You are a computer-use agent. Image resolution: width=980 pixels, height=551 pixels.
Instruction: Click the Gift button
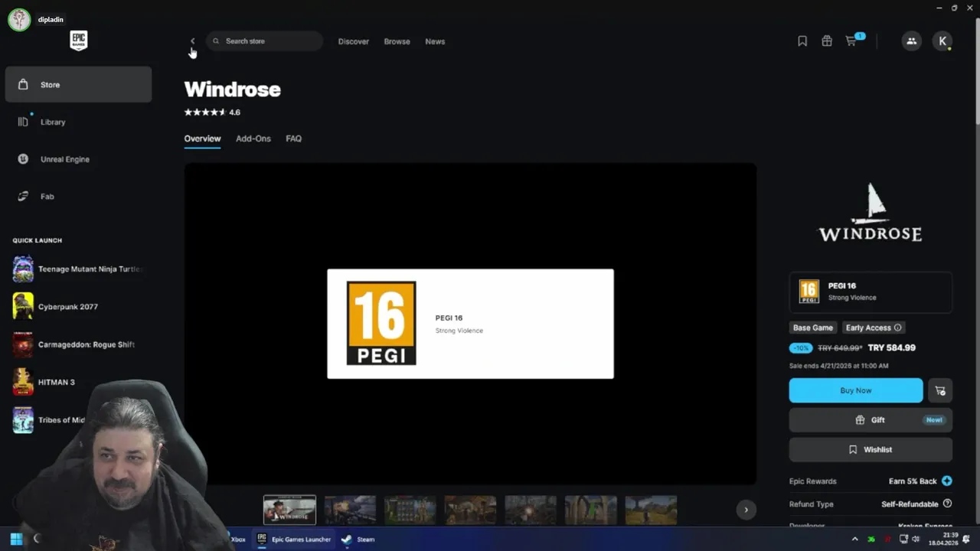pyautogui.click(x=871, y=420)
